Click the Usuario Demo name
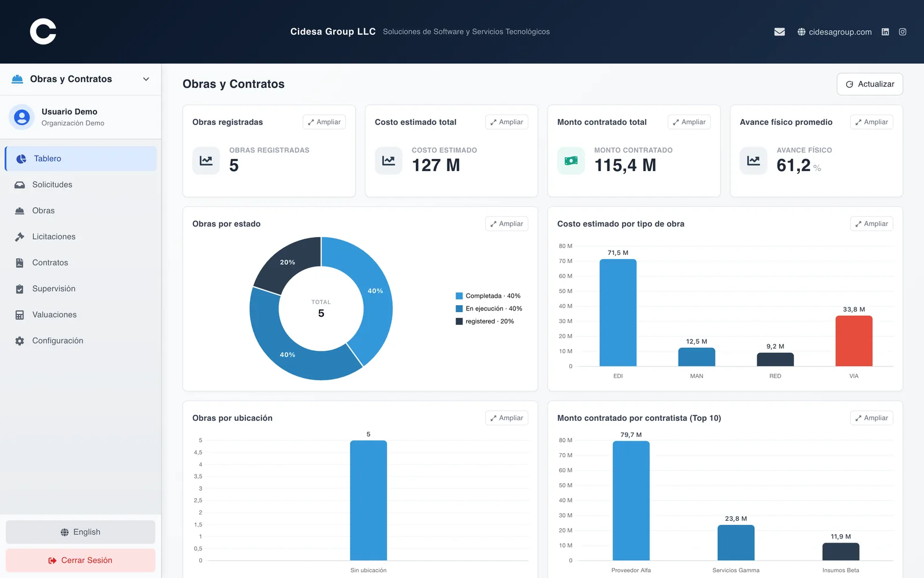 coord(69,112)
